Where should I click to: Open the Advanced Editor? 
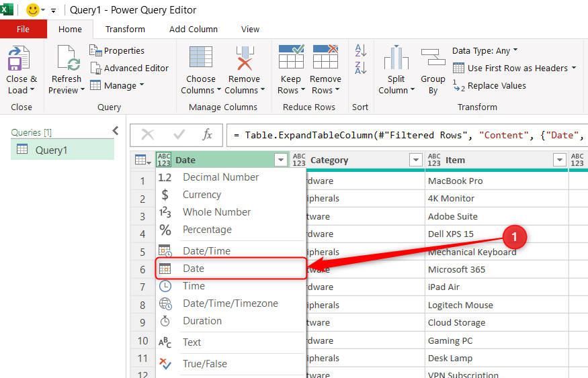tap(130, 68)
